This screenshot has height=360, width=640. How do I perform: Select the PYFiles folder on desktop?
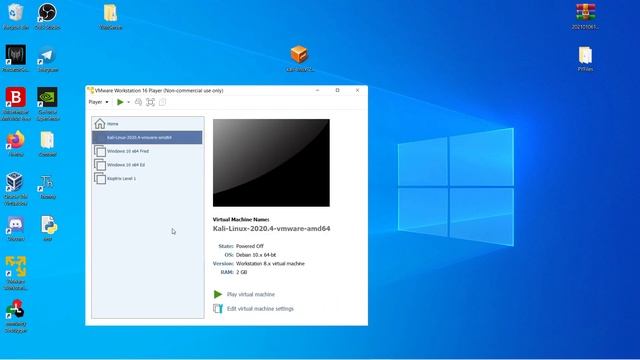[x=585, y=58]
